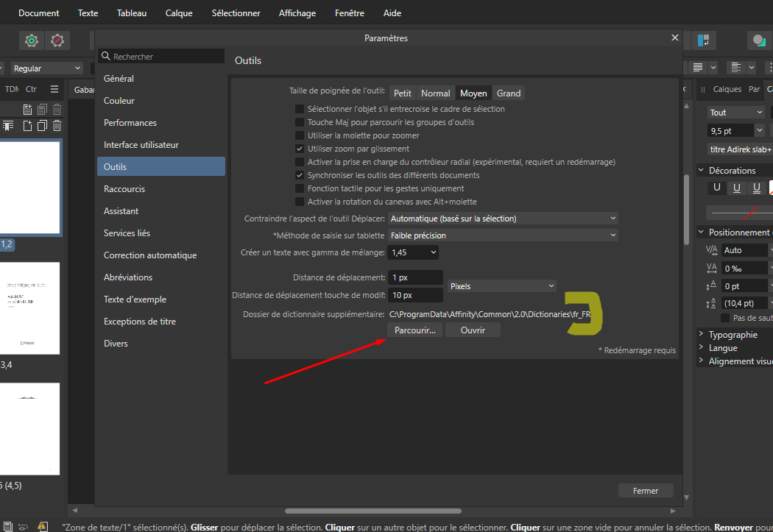Uncheck Synchroniser les outils des différents documents

pyautogui.click(x=299, y=175)
